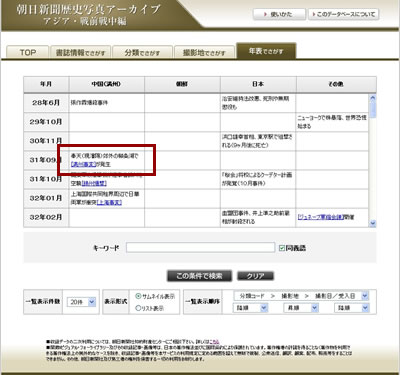Open the rightmost 降順 dropdown
This screenshot has height=375, width=400.
[x=352, y=308]
